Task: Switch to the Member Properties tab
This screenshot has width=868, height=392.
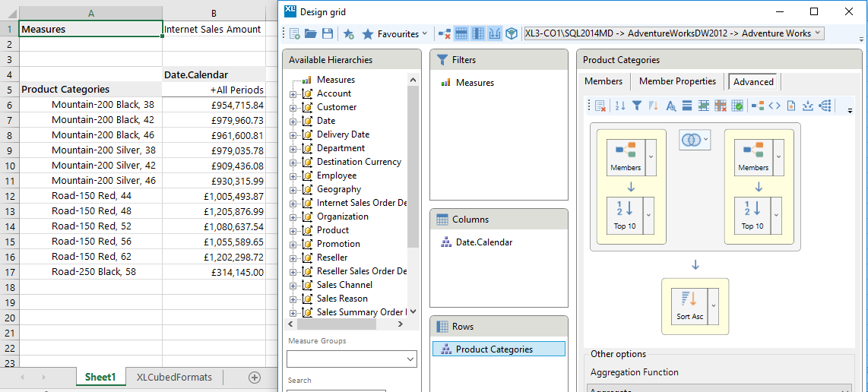Action: click(677, 81)
